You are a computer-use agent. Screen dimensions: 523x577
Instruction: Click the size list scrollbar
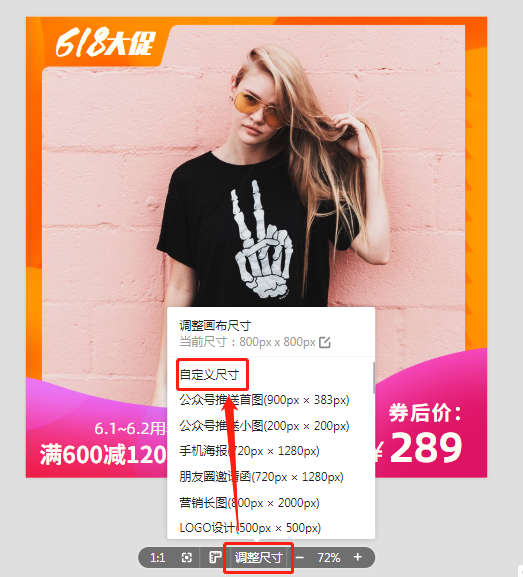point(374,377)
